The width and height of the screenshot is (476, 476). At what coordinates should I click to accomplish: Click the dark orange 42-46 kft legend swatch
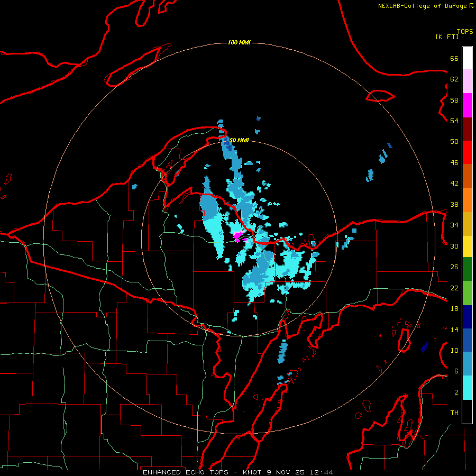(x=467, y=176)
